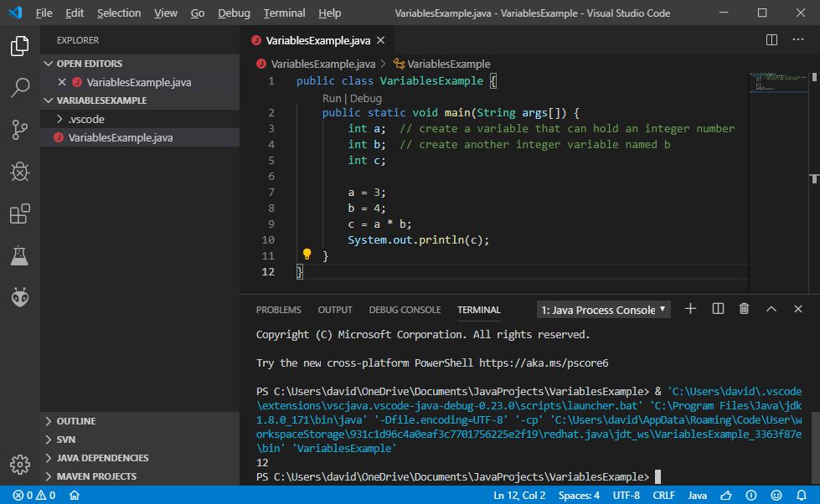The image size is (820, 504).
Task: Open the Source Control view
Action: (x=20, y=130)
